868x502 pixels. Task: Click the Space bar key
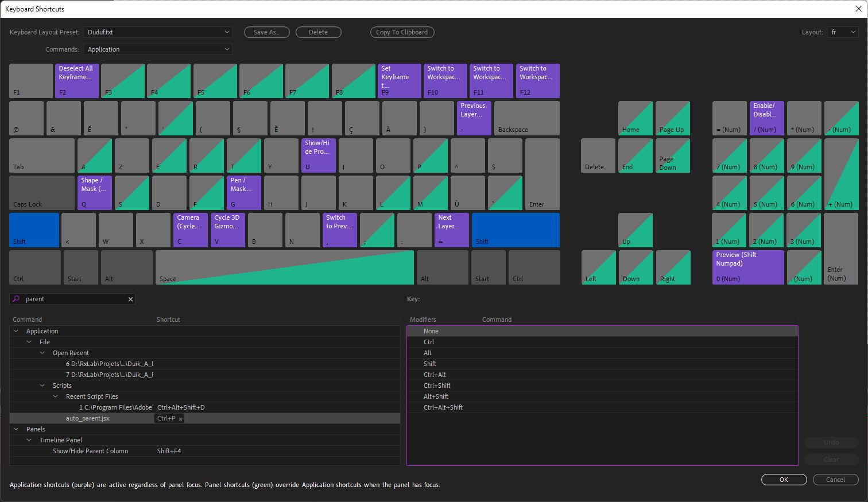tap(284, 267)
